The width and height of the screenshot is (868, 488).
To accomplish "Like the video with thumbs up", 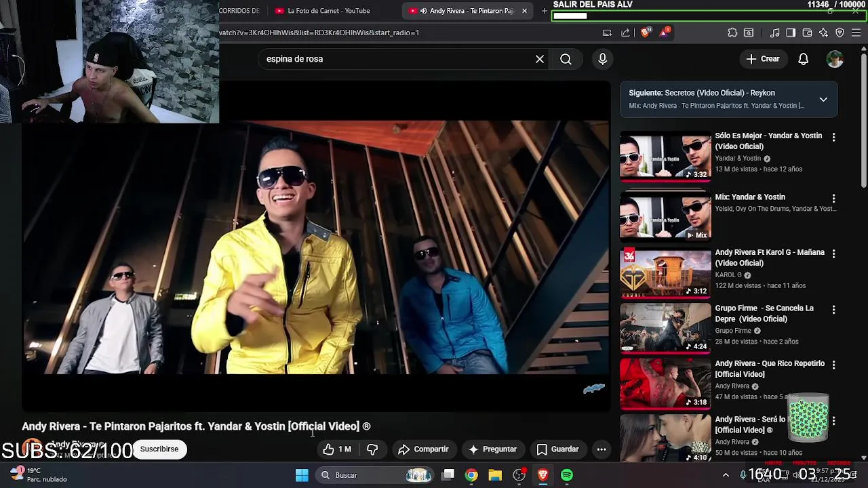I will [x=337, y=449].
